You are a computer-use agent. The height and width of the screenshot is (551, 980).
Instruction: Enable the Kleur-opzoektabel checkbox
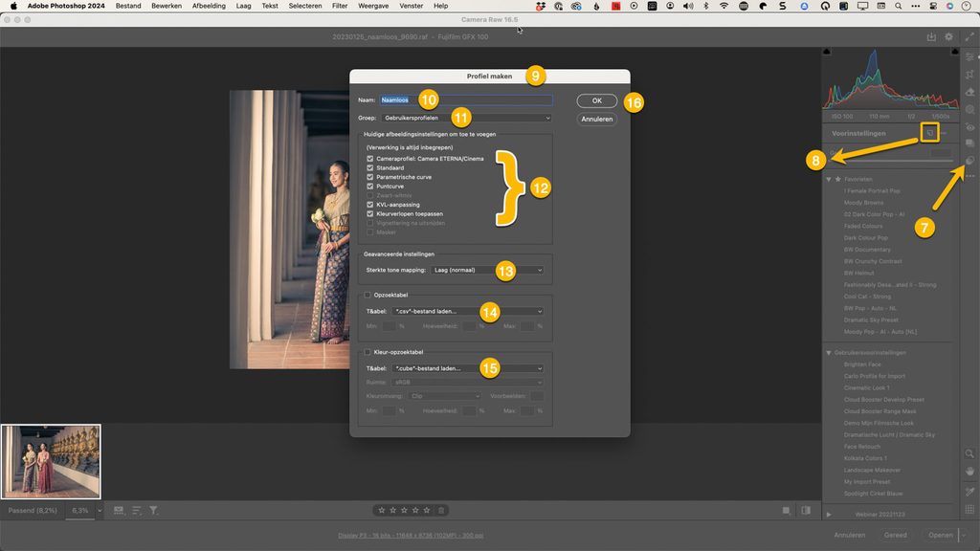tap(367, 352)
